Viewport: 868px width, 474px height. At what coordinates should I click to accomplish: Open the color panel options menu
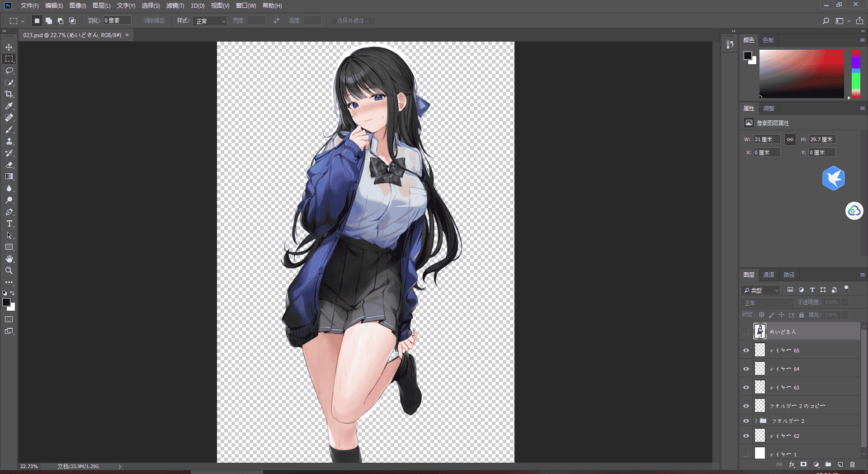(862, 40)
